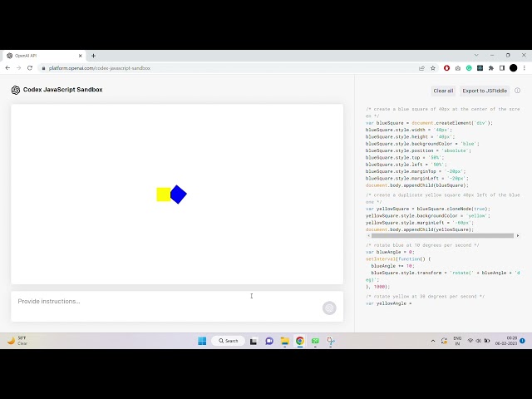Click the 'document.body.appendChild(yellowSquare);' line
Viewport: 532px width, 399px height.
419,229
